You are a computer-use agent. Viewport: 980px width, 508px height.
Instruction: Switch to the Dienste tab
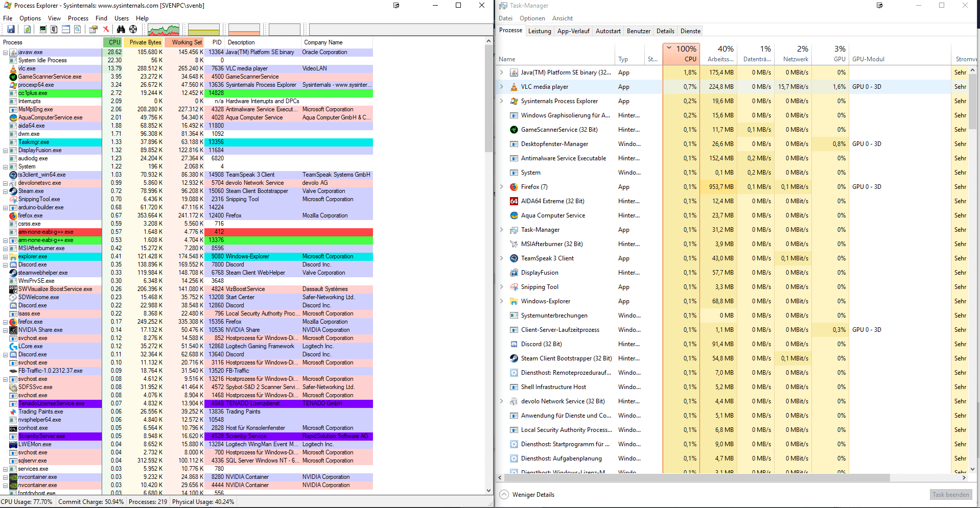click(690, 31)
